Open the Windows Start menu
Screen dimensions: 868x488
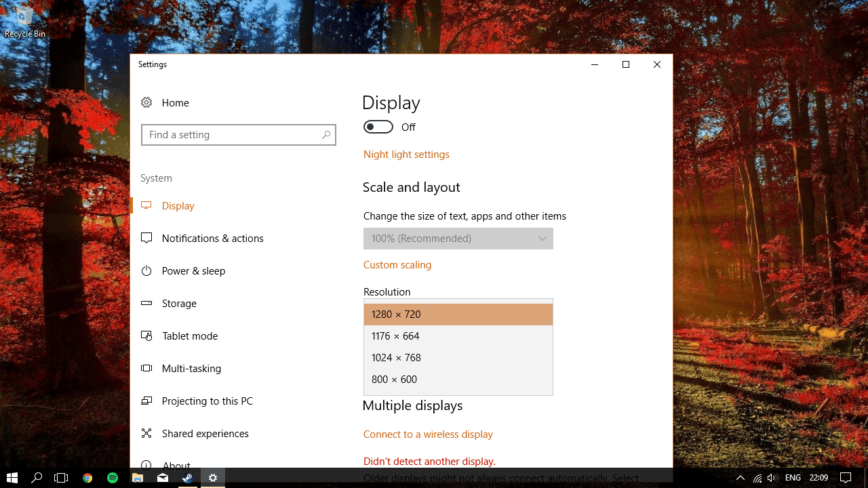point(12,478)
